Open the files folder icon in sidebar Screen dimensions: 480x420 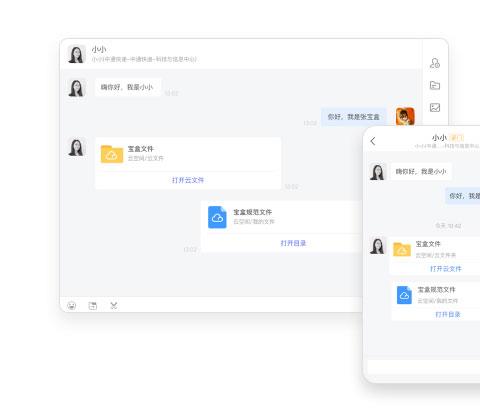[x=435, y=85]
